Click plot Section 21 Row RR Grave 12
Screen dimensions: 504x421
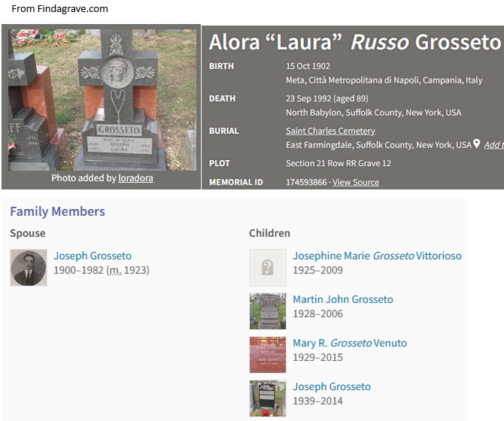[x=339, y=163]
